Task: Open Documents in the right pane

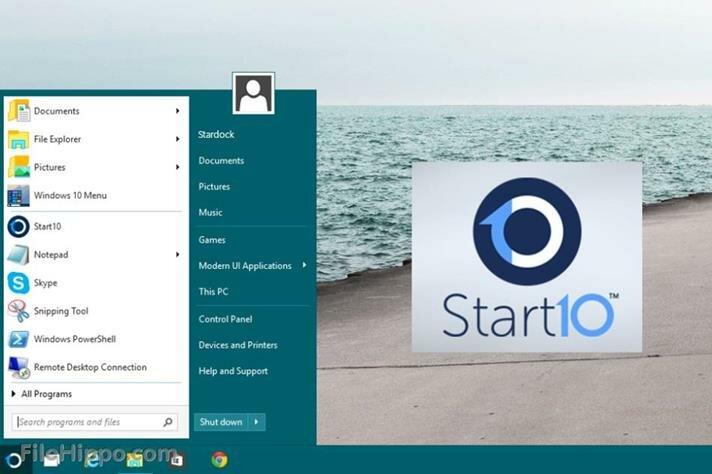Action: [x=221, y=160]
